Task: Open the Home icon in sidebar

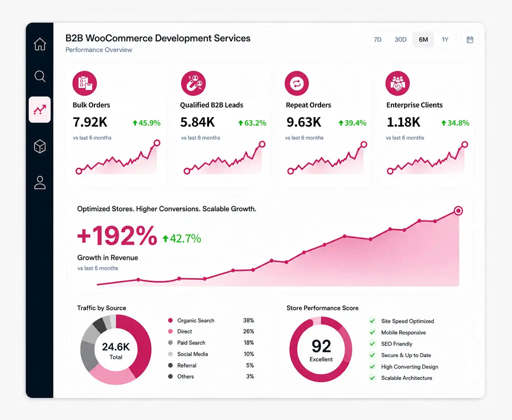Action: [x=40, y=44]
